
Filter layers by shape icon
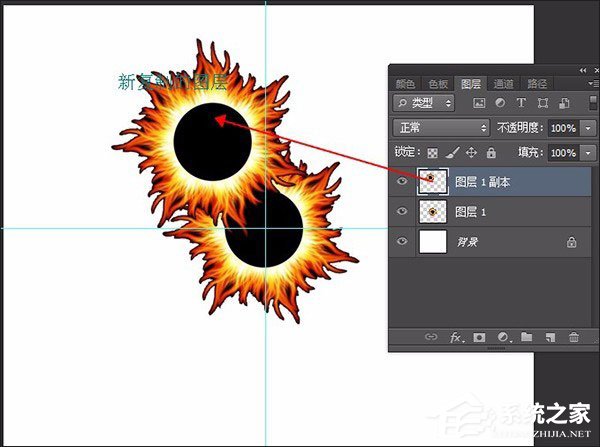pos(543,103)
